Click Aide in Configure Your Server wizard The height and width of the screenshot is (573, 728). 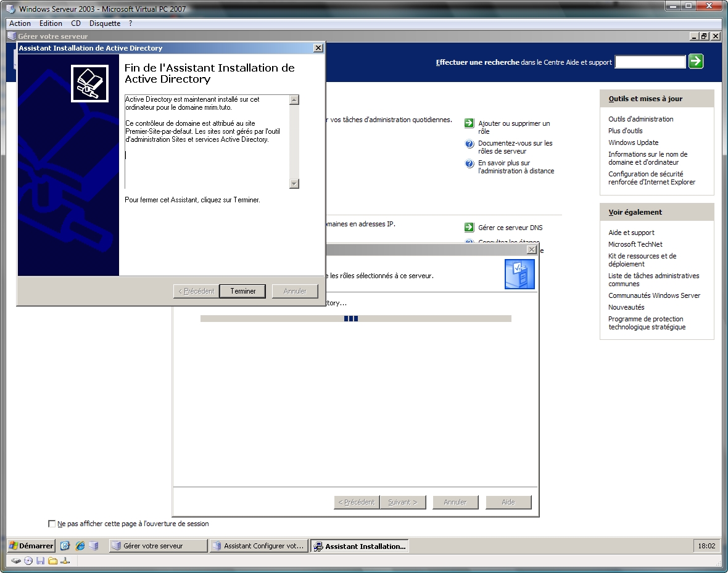pyautogui.click(x=508, y=502)
